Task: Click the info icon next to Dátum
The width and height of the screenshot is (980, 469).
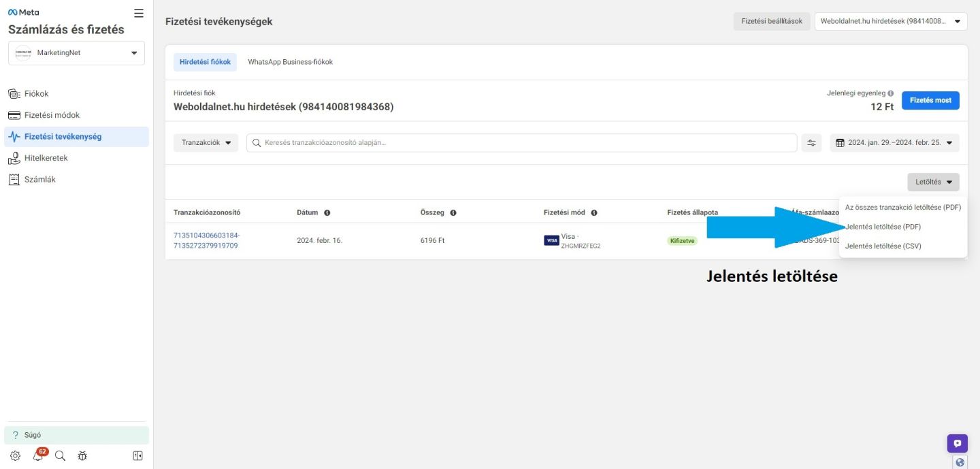Action: (327, 213)
